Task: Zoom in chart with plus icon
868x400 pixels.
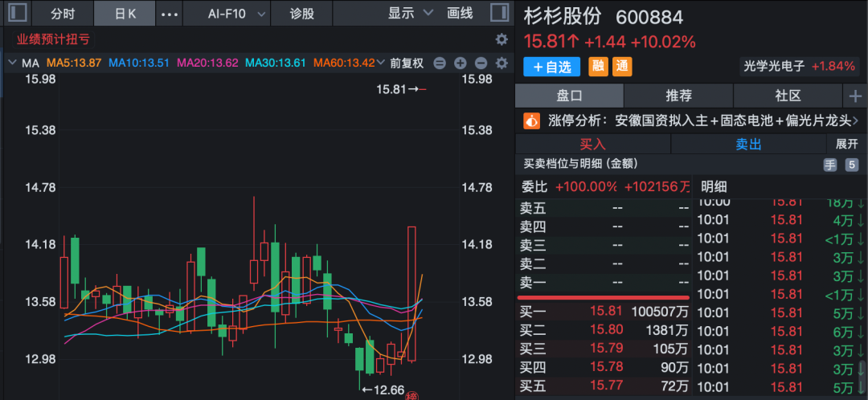Action: point(461,63)
